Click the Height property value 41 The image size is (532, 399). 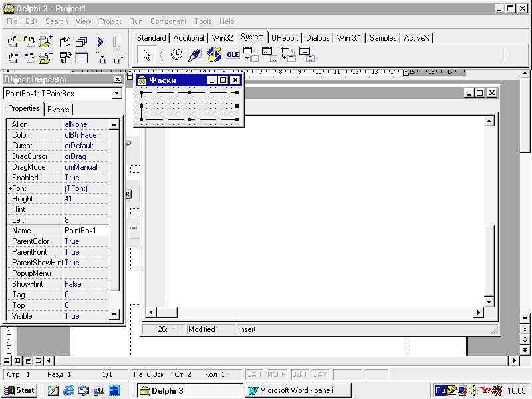point(86,199)
